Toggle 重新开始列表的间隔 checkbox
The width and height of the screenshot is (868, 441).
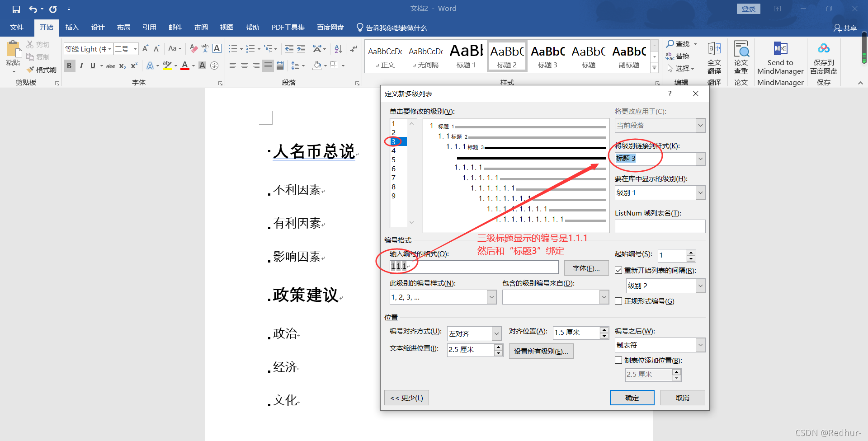coord(618,270)
